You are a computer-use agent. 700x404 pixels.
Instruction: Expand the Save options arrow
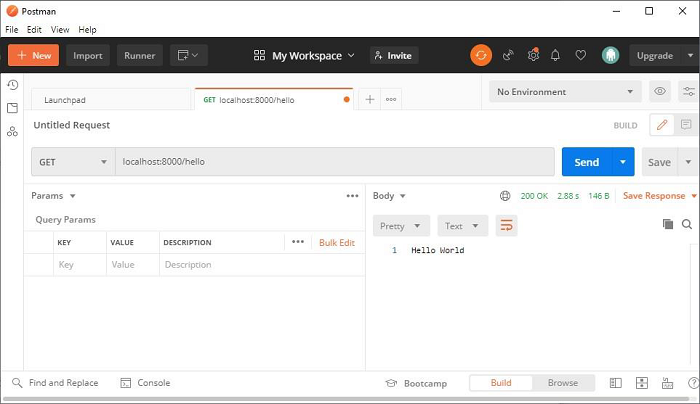[688, 162]
